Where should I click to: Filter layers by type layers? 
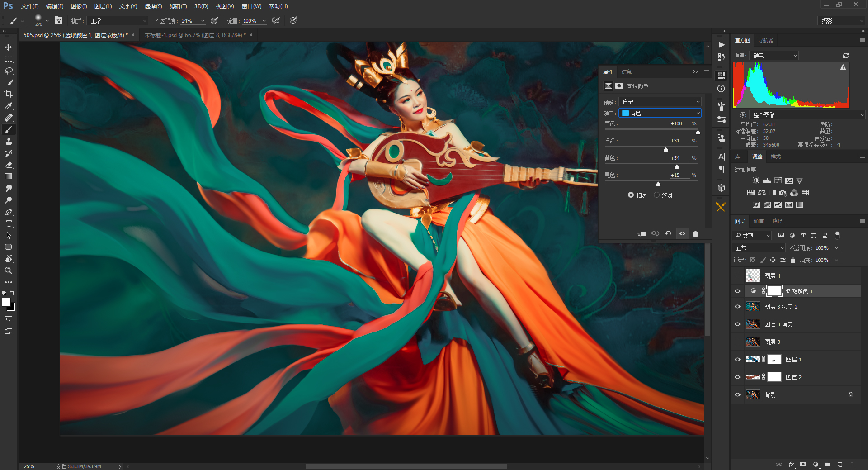coord(803,236)
